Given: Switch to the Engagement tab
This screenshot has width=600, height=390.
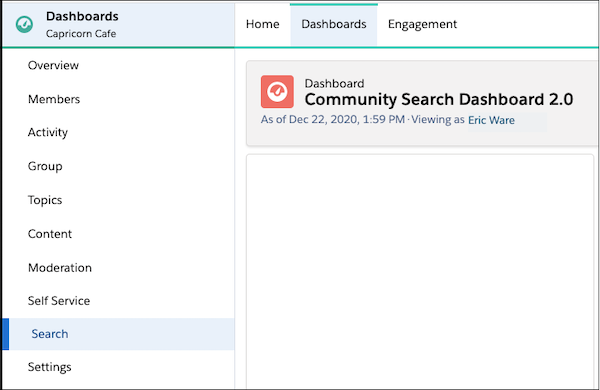Looking at the screenshot, I should (x=422, y=24).
